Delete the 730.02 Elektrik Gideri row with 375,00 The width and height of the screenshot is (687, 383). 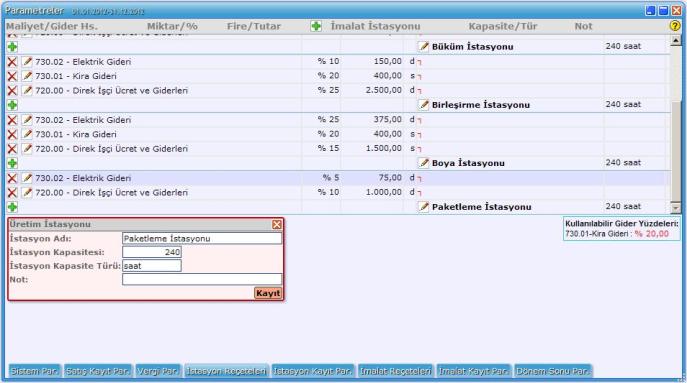12,120
